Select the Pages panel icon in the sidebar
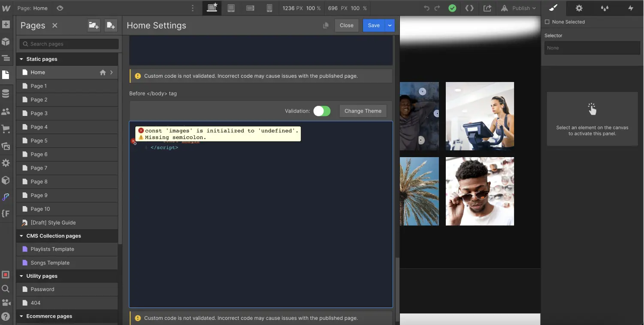Image resolution: width=644 pixels, height=325 pixels. (x=6, y=75)
